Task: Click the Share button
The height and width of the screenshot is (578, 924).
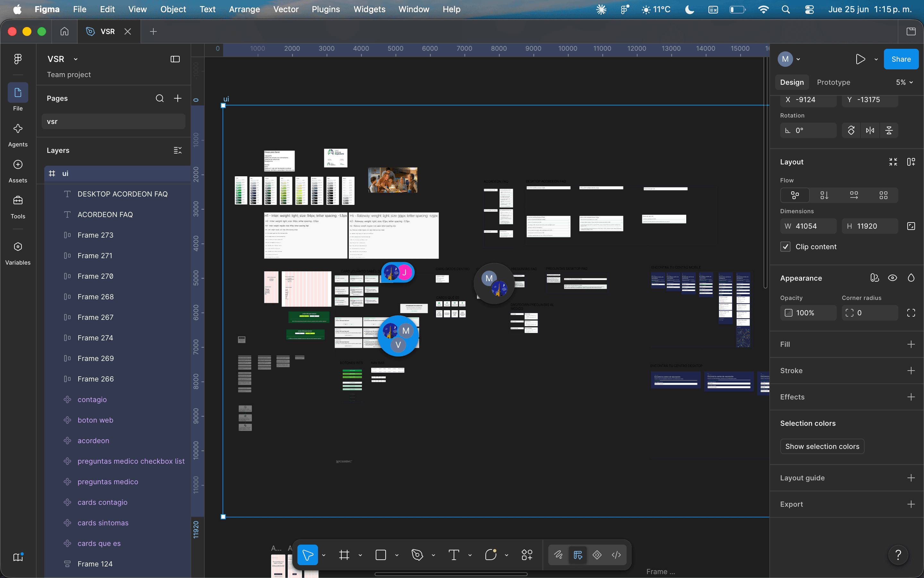Action: (x=901, y=59)
